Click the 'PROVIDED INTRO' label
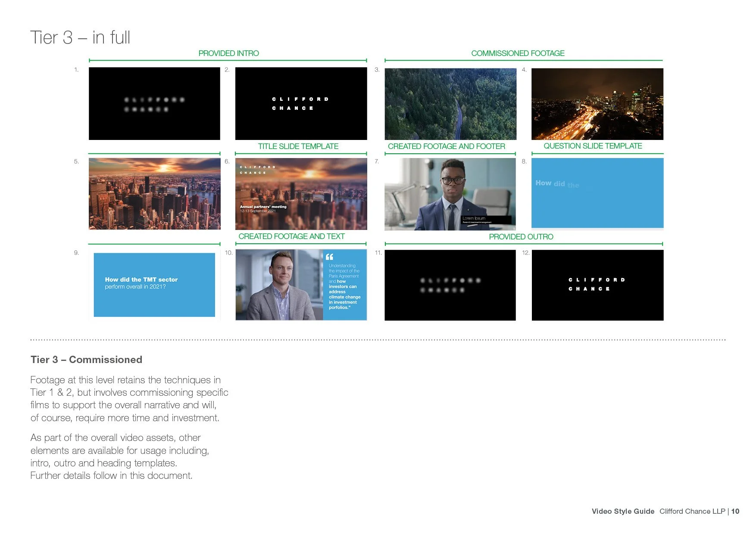This screenshot has width=756, height=534. click(x=228, y=53)
